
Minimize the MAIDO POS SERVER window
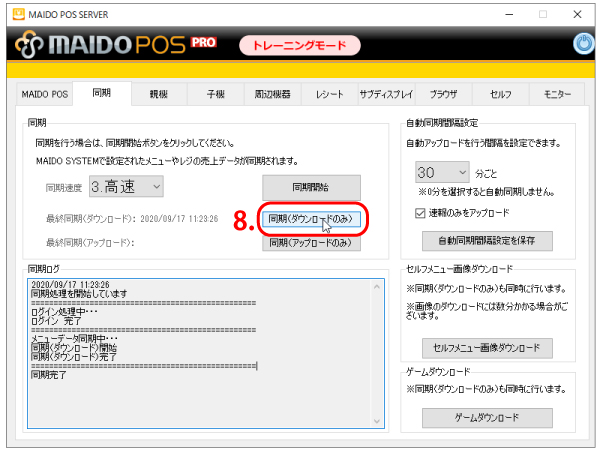pyautogui.click(x=509, y=15)
